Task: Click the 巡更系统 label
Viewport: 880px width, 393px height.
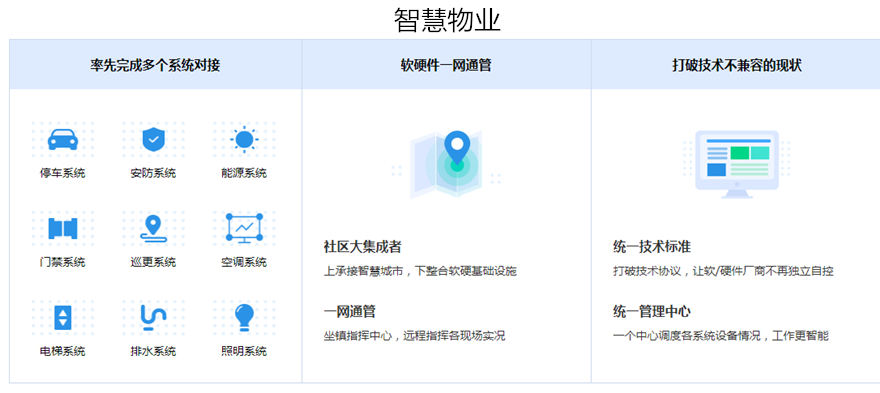Action: coord(153,262)
